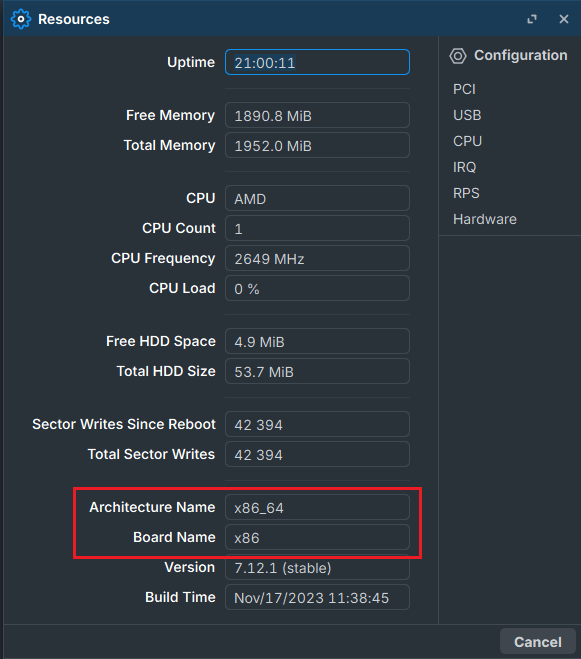Click the Uptime field showing 21:00:11
The image size is (581, 659).
(317, 62)
